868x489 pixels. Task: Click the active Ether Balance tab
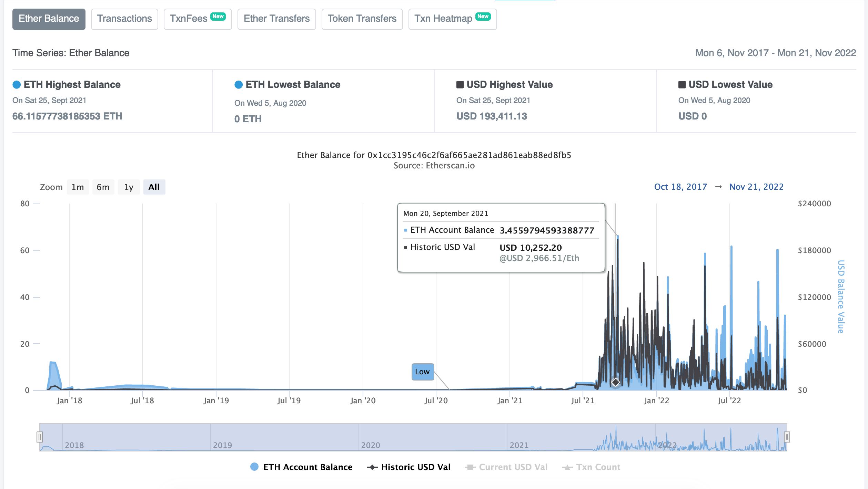point(49,19)
